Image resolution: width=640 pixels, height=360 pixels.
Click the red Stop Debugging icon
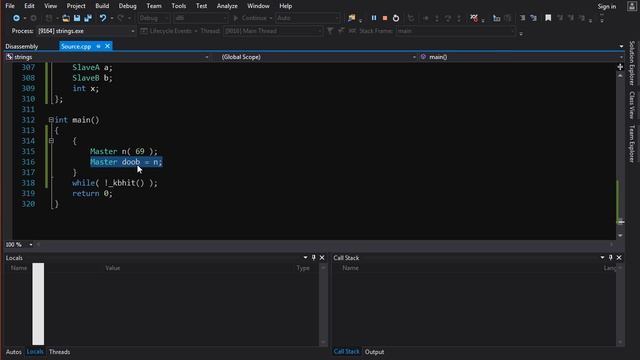385,18
